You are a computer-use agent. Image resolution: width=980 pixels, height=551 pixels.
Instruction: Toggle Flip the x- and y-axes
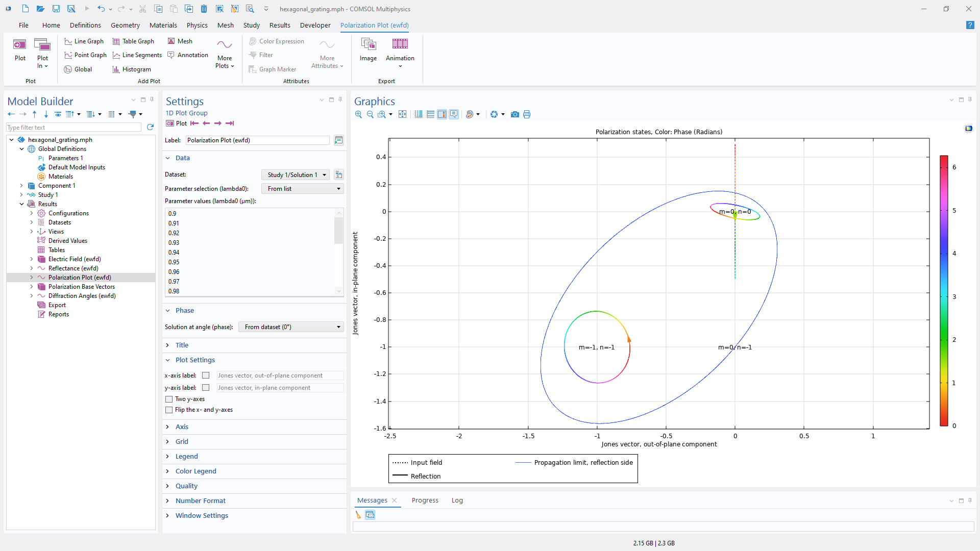tap(169, 410)
